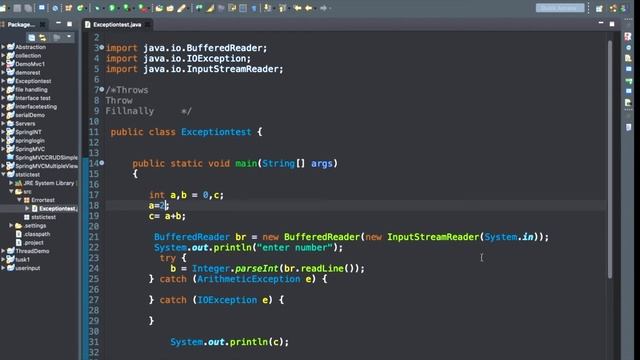
Task: Select the userinput project
Action: 27,268
